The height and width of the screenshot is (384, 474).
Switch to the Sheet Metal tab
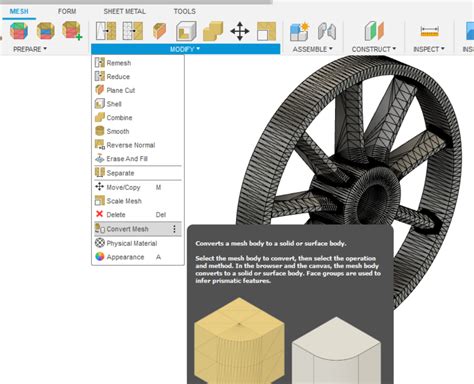tap(124, 11)
